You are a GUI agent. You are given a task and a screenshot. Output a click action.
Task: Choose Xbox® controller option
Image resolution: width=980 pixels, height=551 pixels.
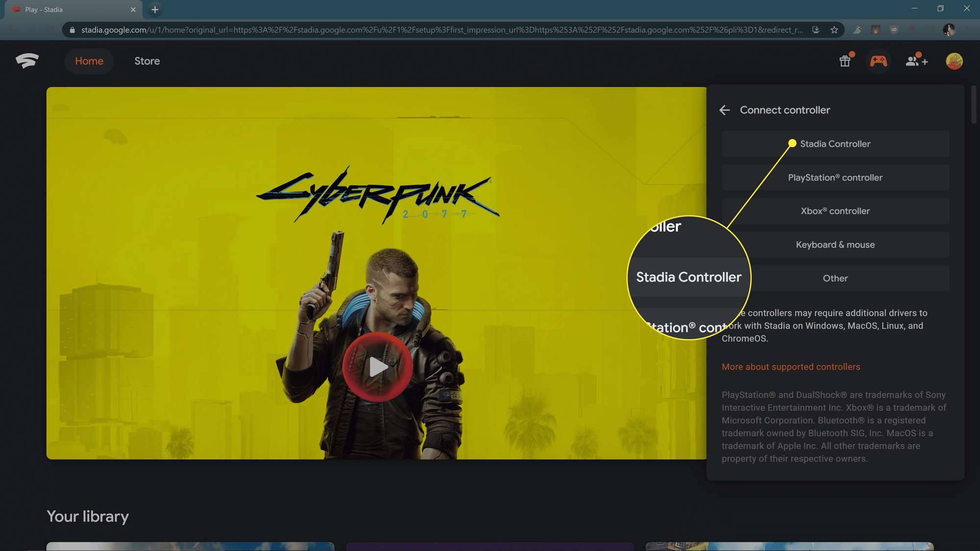pyautogui.click(x=835, y=211)
